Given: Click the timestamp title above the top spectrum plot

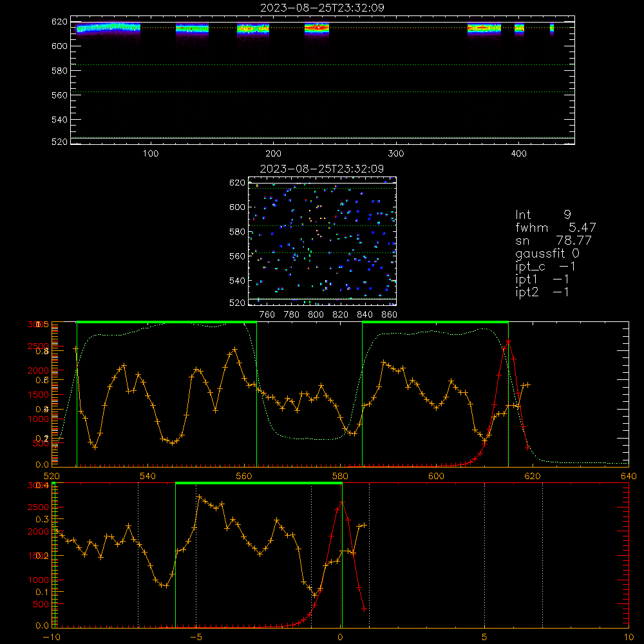Looking at the screenshot, I should coord(323,8).
